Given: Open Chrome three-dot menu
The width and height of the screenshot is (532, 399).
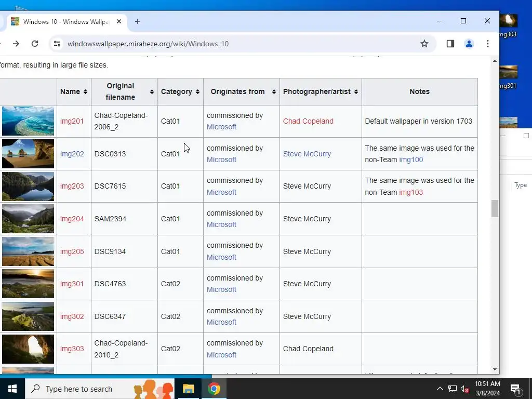Looking at the screenshot, I should point(487,44).
